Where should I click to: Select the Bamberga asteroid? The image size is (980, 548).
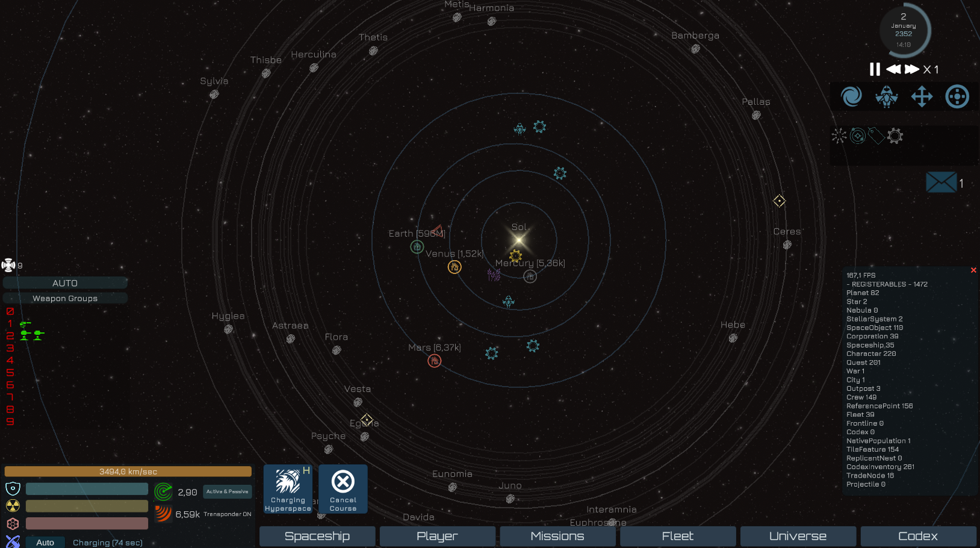click(x=696, y=49)
